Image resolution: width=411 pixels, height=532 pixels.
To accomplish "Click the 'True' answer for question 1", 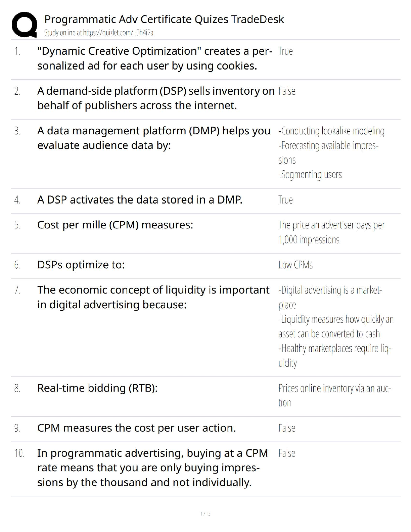I will pyautogui.click(x=285, y=51).
